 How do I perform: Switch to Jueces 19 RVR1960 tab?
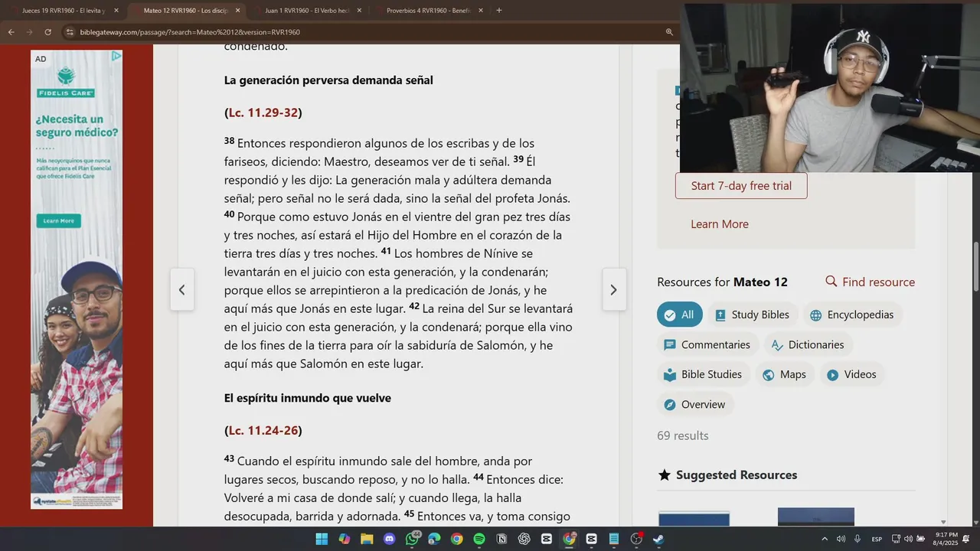(x=64, y=11)
